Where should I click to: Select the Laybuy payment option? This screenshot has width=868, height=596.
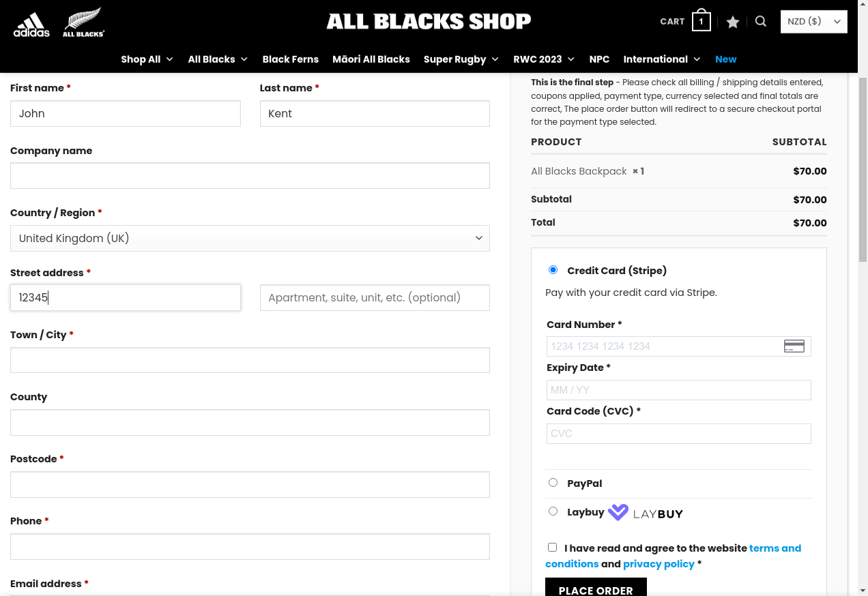coord(553,511)
